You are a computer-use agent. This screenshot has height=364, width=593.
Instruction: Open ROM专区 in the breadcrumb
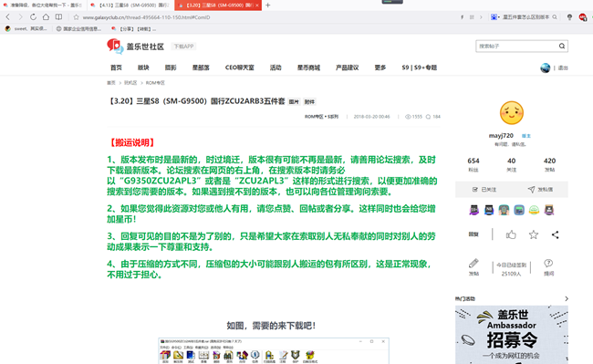click(155, 83)
